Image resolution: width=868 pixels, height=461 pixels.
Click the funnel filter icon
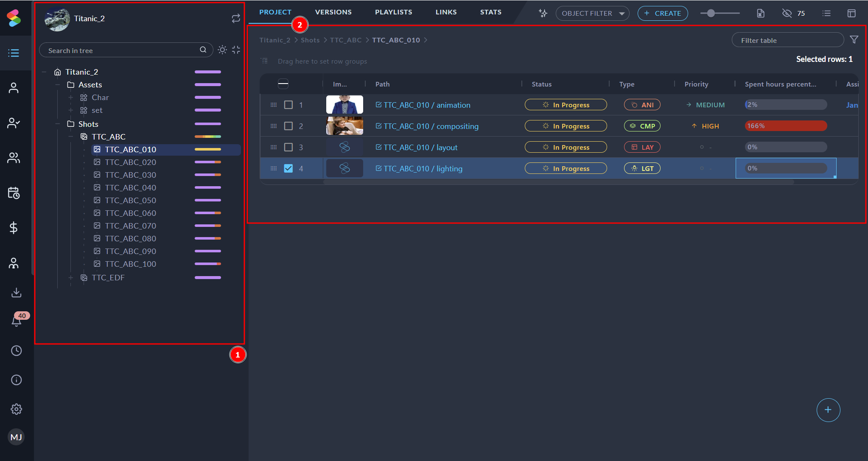point(854,40)
